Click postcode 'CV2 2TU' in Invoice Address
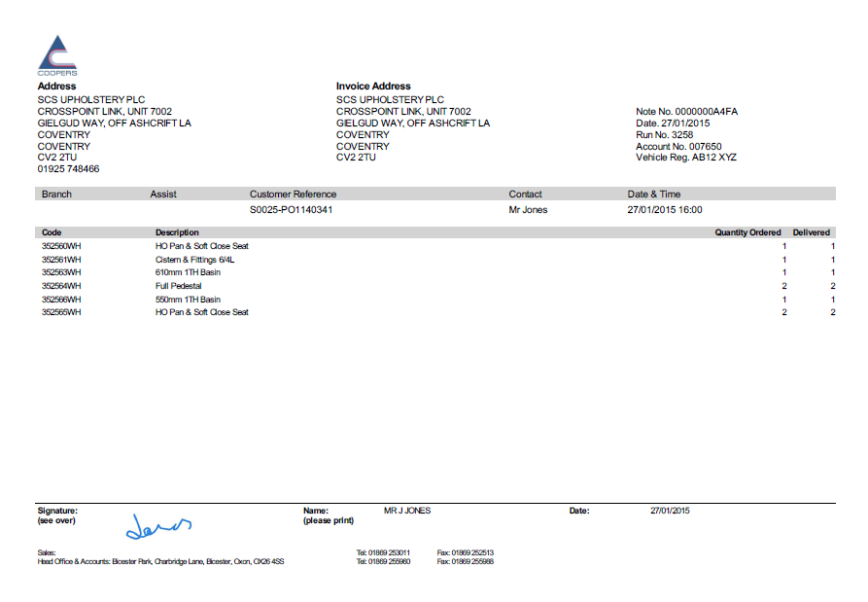Viewport: 868px width, 602px height. tap(356, 158)
